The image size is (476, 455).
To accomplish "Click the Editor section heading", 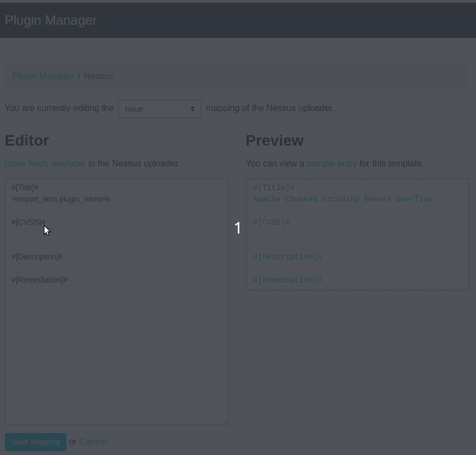I will pos(26,140).
